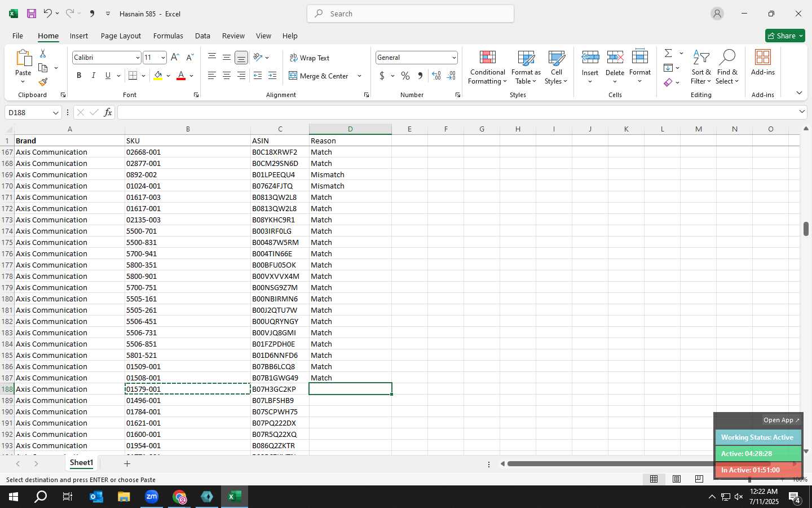Open Conditional Formatting dropdown
Image resolution: width=812 pixels, height=508 pixels.
pyautogui.click(x=487, y=68)
